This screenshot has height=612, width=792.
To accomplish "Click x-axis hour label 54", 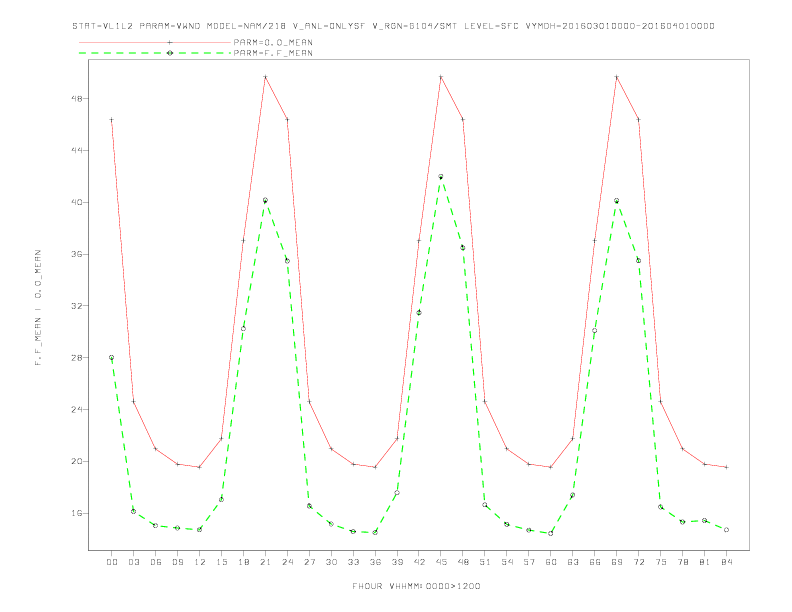I will [507, 562].
